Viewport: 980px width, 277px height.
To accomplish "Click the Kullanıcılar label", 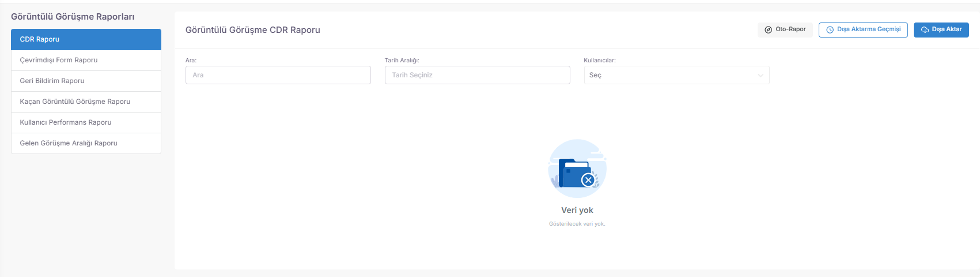I will (x=600, y=60).
